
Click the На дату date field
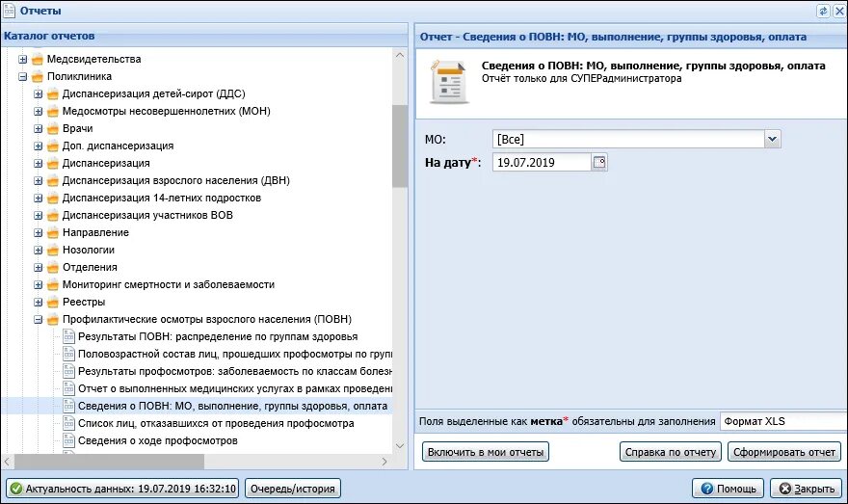(542, 162)
